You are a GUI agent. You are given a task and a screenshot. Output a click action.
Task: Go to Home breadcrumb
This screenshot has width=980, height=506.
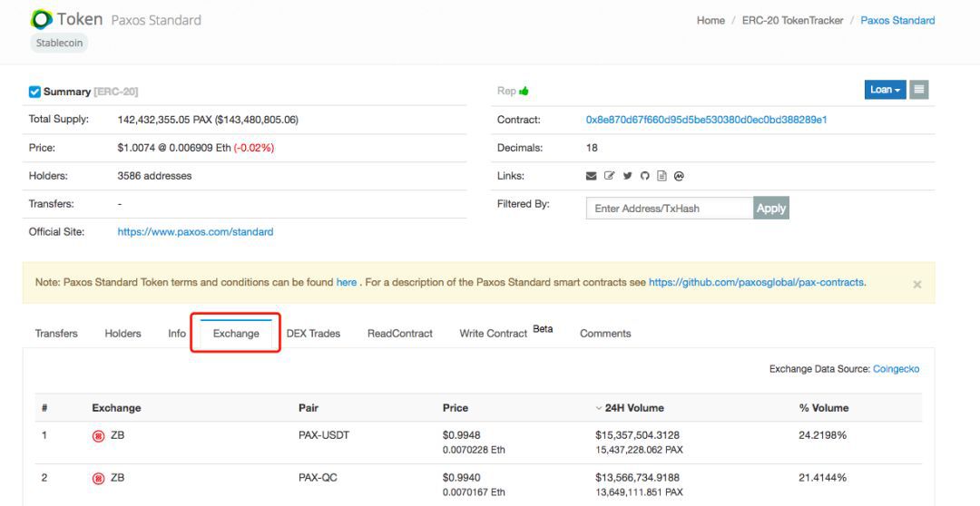[x=710, y=21]
